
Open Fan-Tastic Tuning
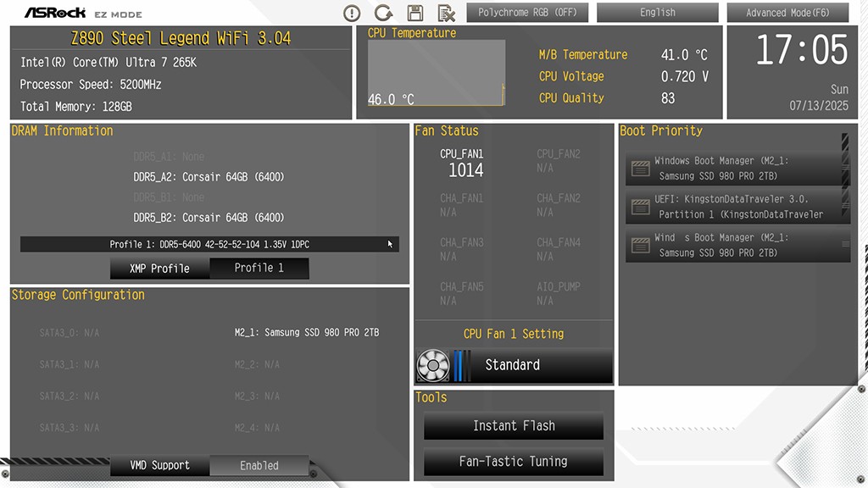(x=514, y=462)
